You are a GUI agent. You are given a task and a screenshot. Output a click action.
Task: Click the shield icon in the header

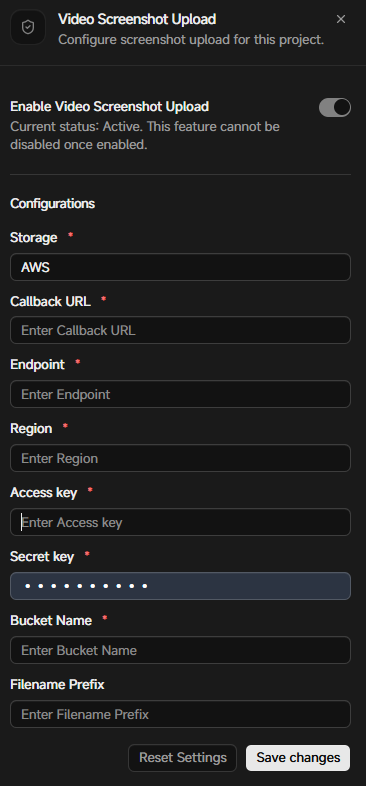[28, 27]
